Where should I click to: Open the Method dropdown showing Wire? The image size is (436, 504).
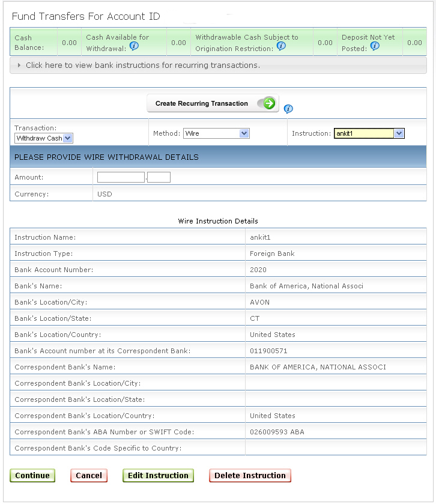click(216, 133)
